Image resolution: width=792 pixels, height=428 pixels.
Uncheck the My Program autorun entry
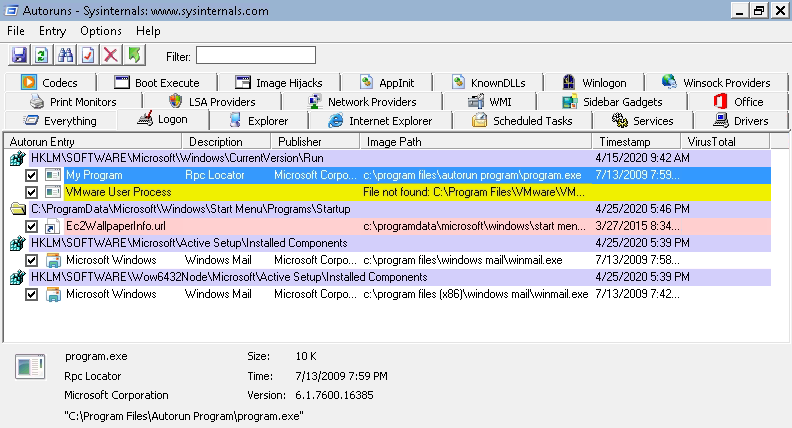click(32, 175)
